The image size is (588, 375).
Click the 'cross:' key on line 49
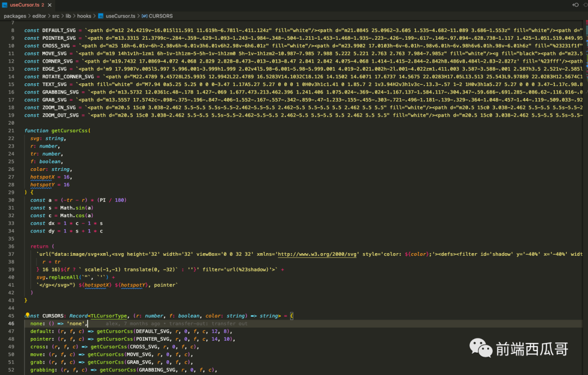tap(39, 347)
